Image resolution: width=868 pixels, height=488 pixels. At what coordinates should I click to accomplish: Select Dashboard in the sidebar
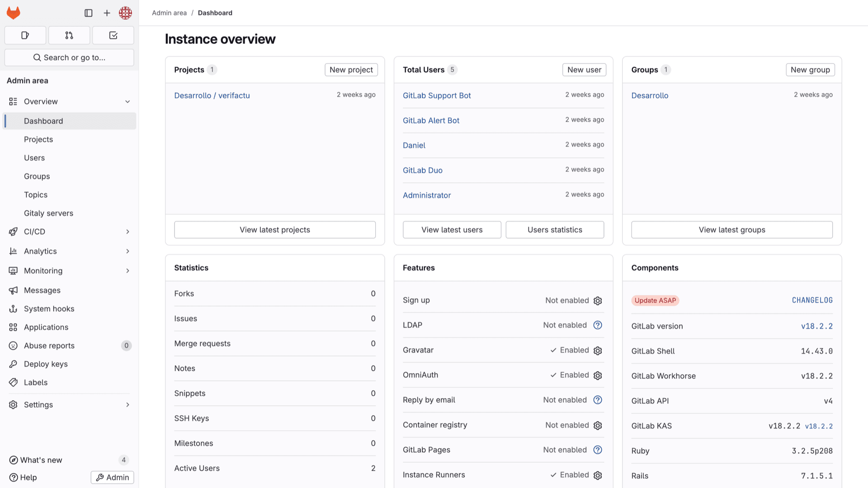[69, 121]
